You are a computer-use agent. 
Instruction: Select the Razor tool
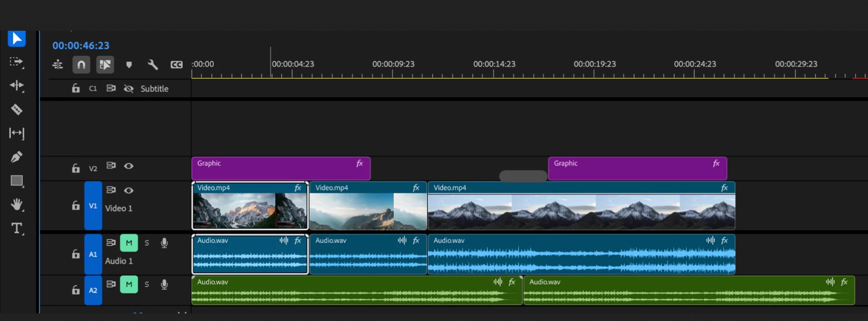16,110
